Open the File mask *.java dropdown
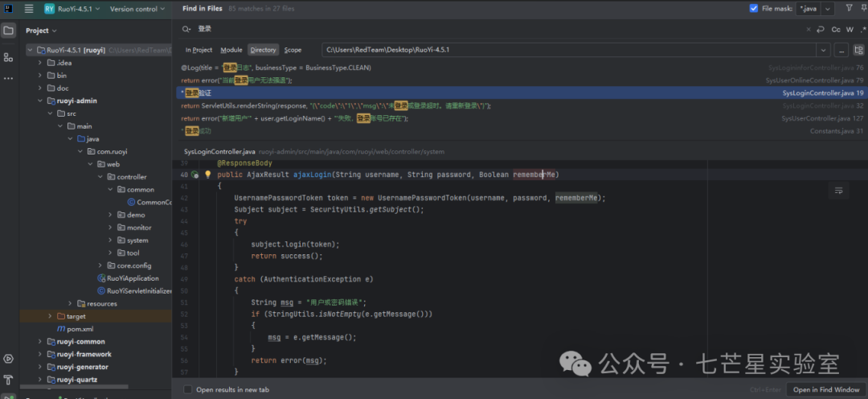868x399 pixels. [828, 8]
